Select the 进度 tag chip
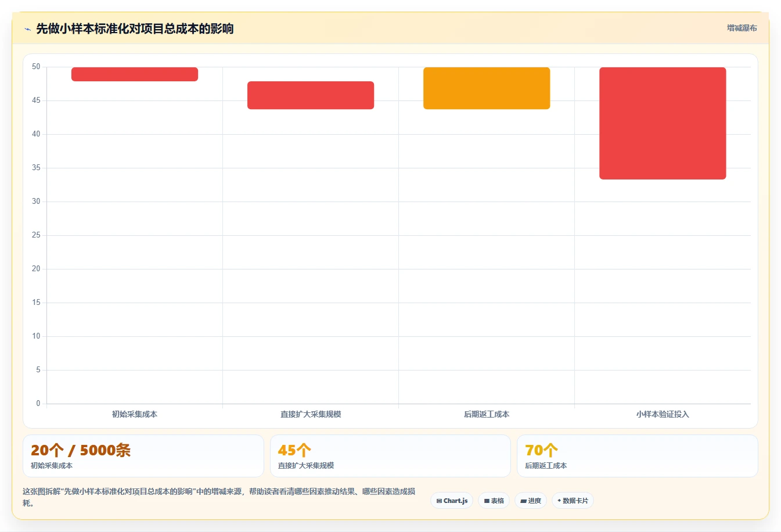The width and height of the screenshot is (781, 532). 531,501
